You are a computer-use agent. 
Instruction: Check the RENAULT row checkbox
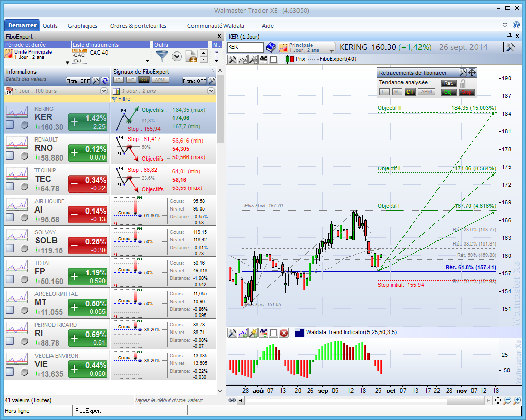[x=10, y=155]
